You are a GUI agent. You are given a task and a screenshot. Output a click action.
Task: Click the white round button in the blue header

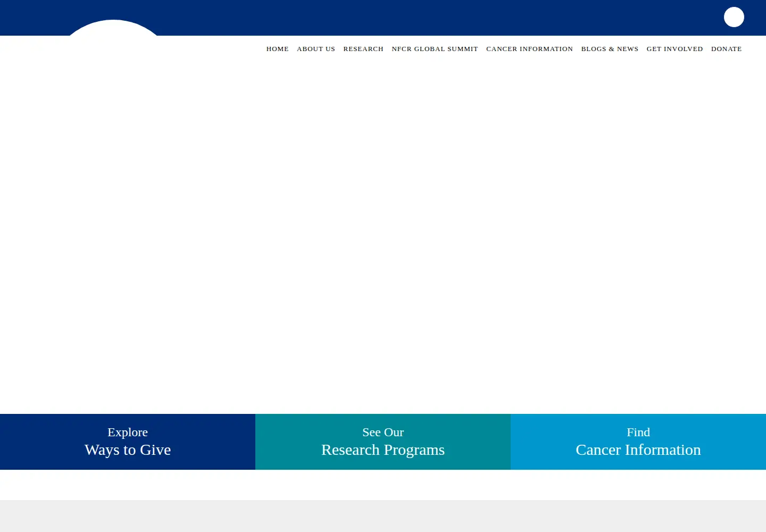point(734,17)
